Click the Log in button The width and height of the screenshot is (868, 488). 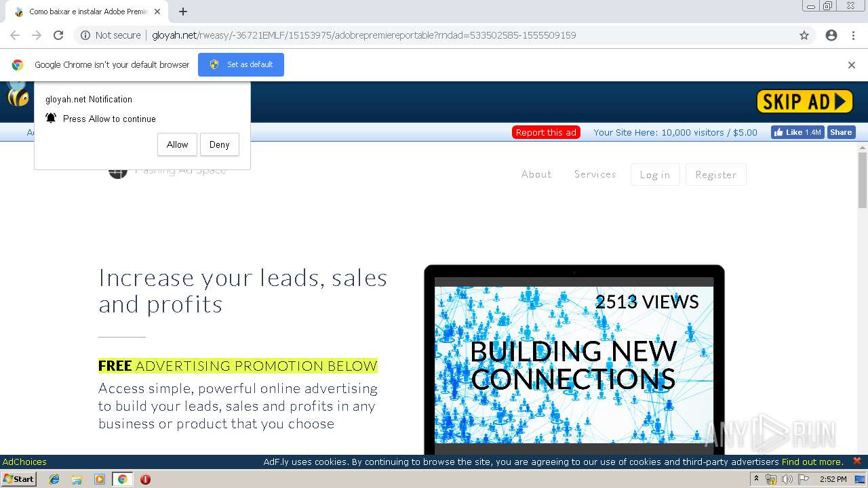point(655,174)
